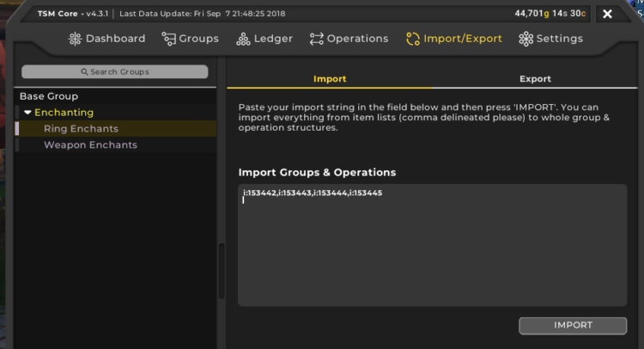Open the Dashboard section

coord(106,39)
